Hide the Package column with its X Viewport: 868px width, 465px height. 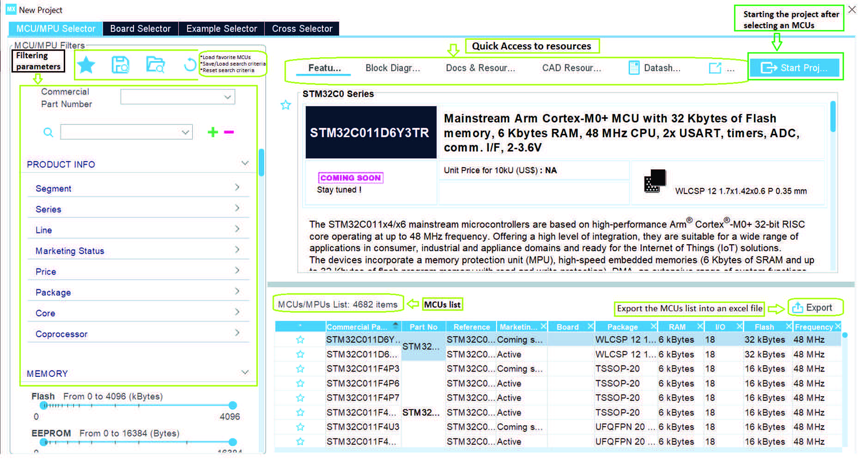point(654,326)
